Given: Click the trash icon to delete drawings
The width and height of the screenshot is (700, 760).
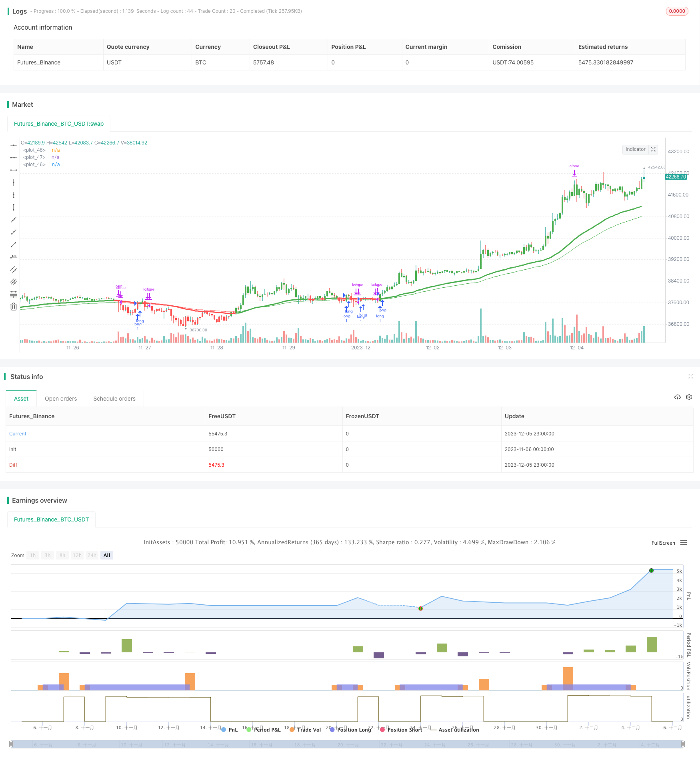Looking at the screenshot, I should pyautogui.click(x=14, y=307).
